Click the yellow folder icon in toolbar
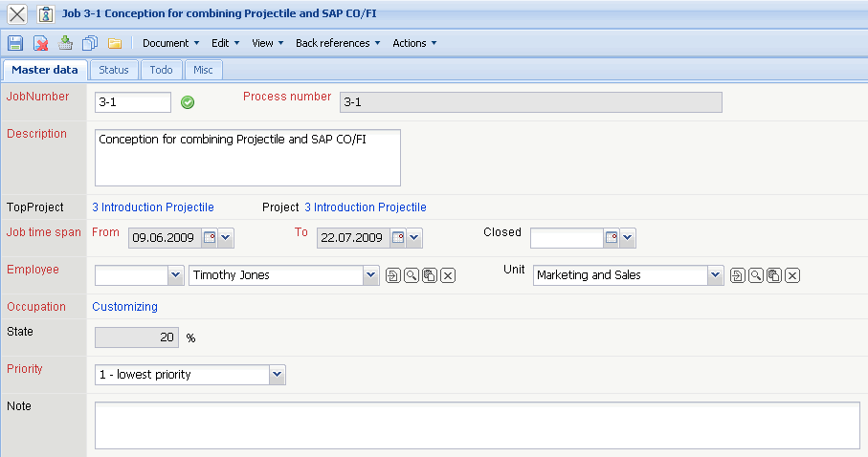 [115, 43]
